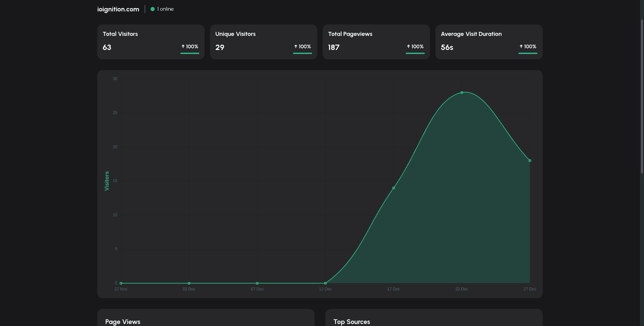
Task: Click the up arrow icon in Unique Visitors
Action: pos(296,47)
